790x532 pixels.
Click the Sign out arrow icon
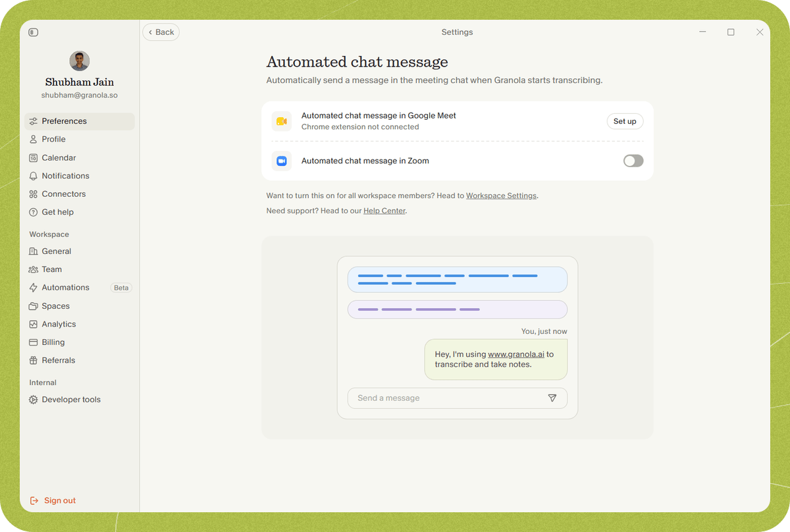tap(34, 500)
